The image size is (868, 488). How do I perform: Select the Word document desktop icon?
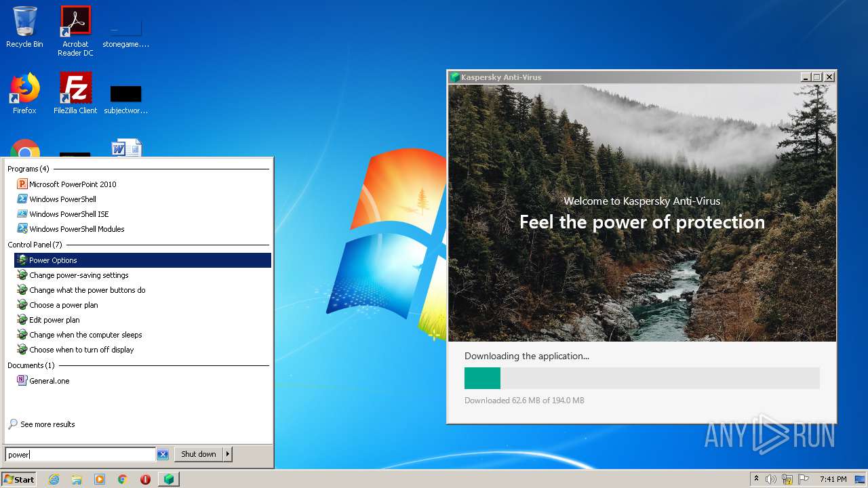click(126, 148)
